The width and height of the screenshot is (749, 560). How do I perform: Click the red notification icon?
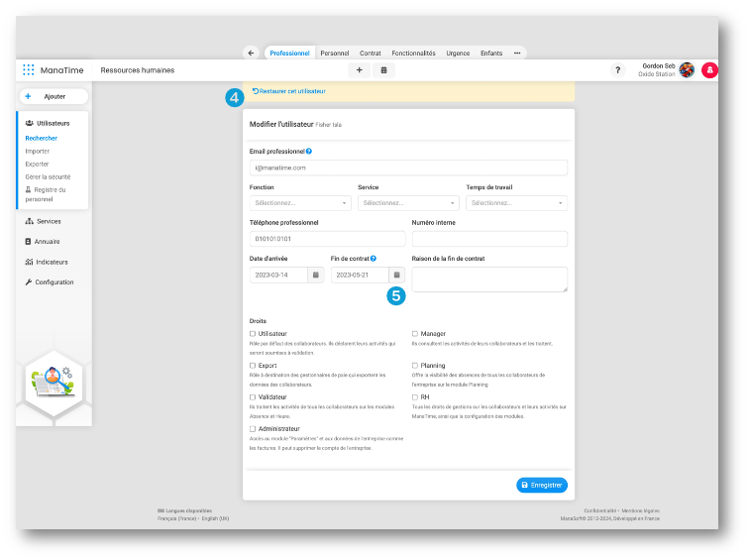709,70
